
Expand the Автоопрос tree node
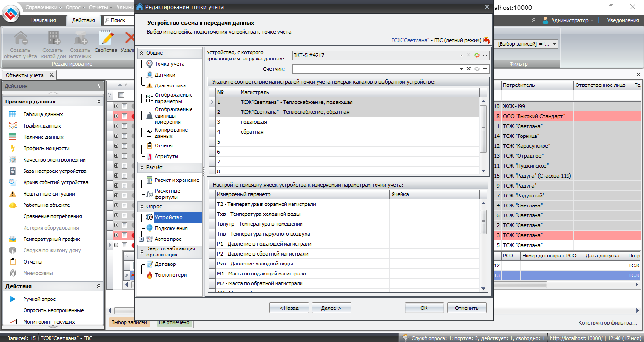[x=142, y=239]
